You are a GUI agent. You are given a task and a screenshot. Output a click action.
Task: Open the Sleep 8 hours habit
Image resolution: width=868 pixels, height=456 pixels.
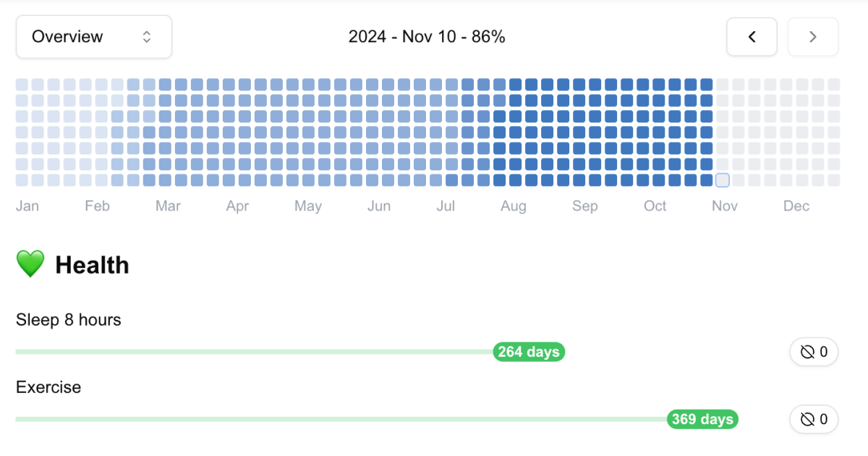[x=69, y=319]
